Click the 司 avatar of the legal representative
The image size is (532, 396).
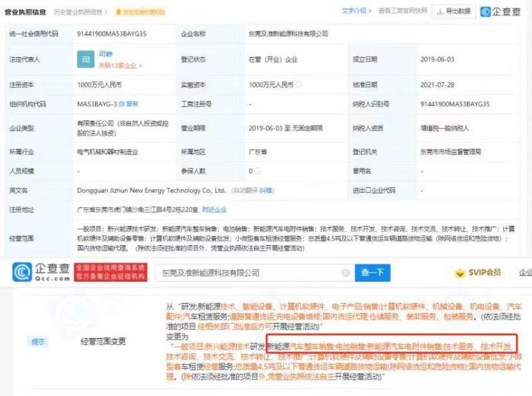pyautogui.click(x=86, y=59)
